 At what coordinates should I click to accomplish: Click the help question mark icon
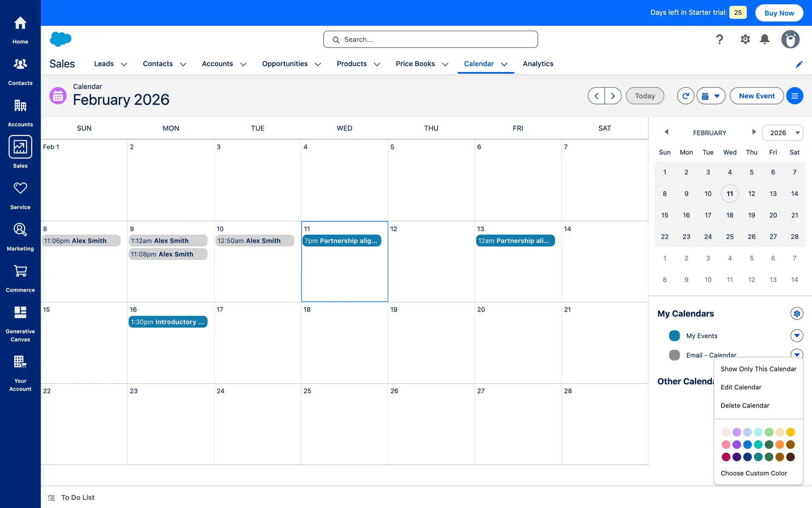[x=719, y=39]
